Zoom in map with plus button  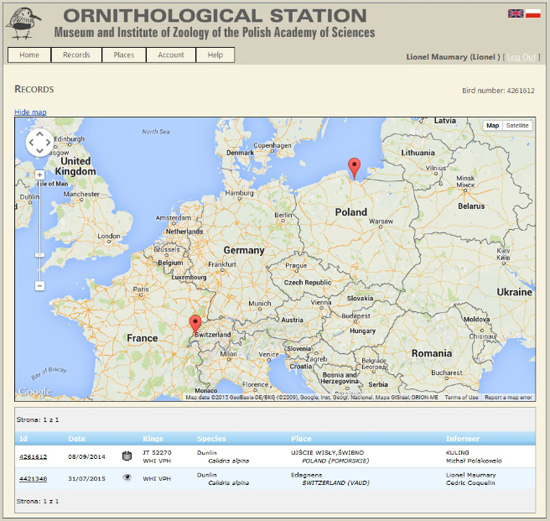tap(40, 174)
